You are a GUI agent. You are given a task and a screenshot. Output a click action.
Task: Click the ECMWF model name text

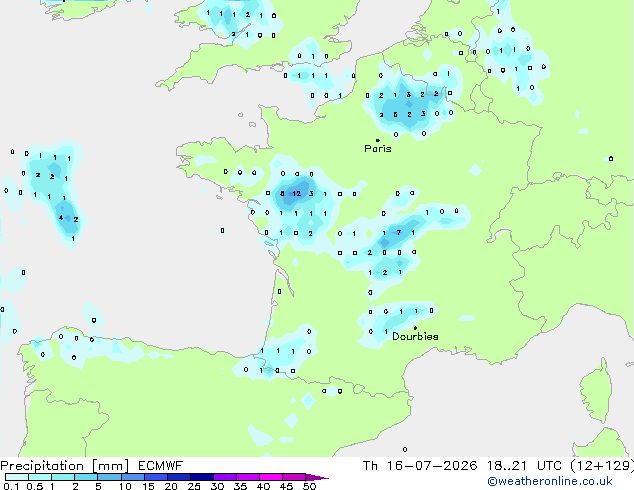tap(161, 466)
